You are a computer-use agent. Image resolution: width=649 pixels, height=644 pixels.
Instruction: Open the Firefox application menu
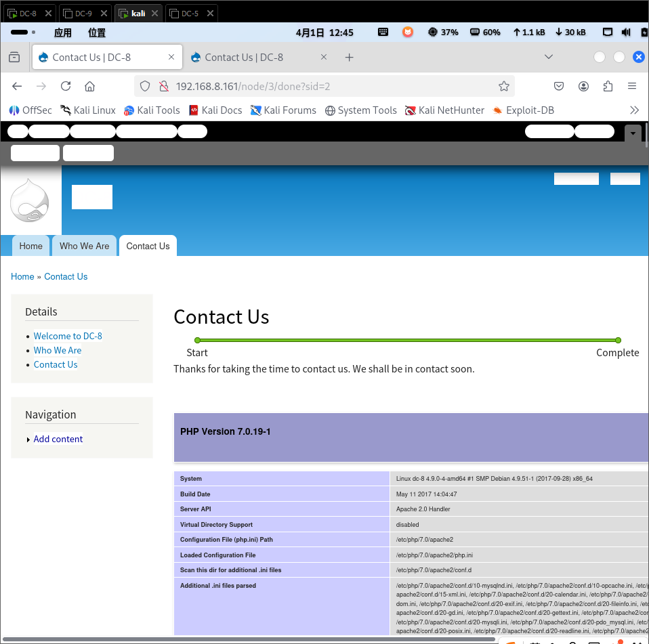(x=631, y=86)
